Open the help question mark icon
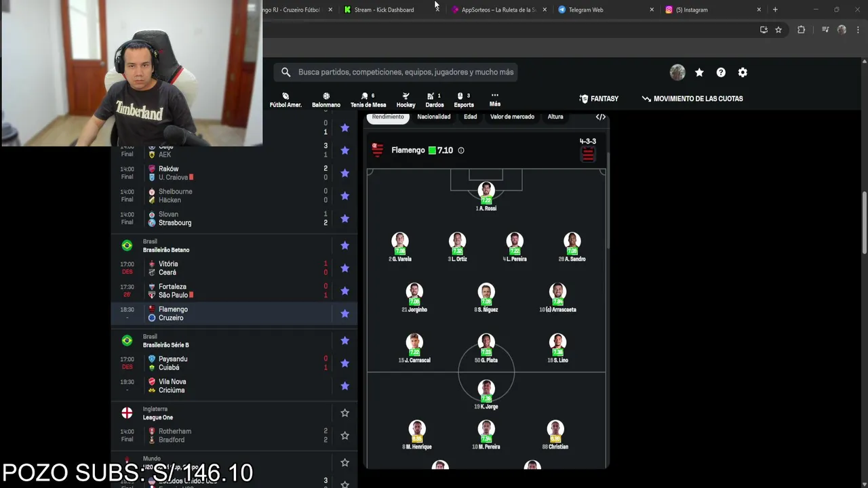This screenshot has height=488, width=868. (721, 73)
